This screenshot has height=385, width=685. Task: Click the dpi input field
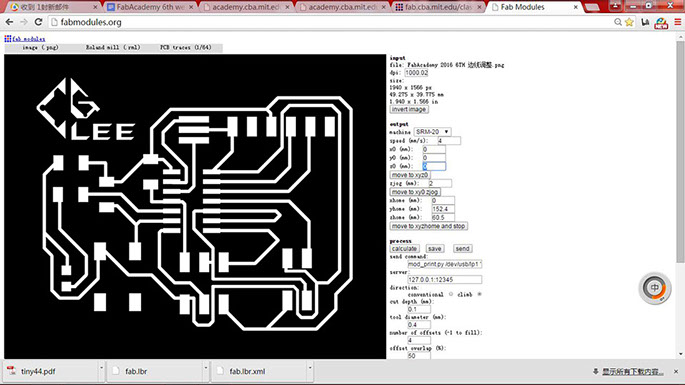click(416, 73)
